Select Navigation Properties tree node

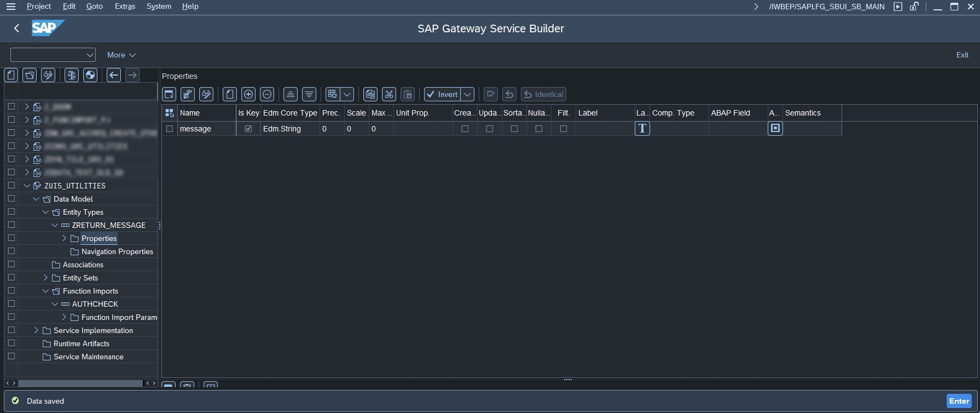click(117, 251)
